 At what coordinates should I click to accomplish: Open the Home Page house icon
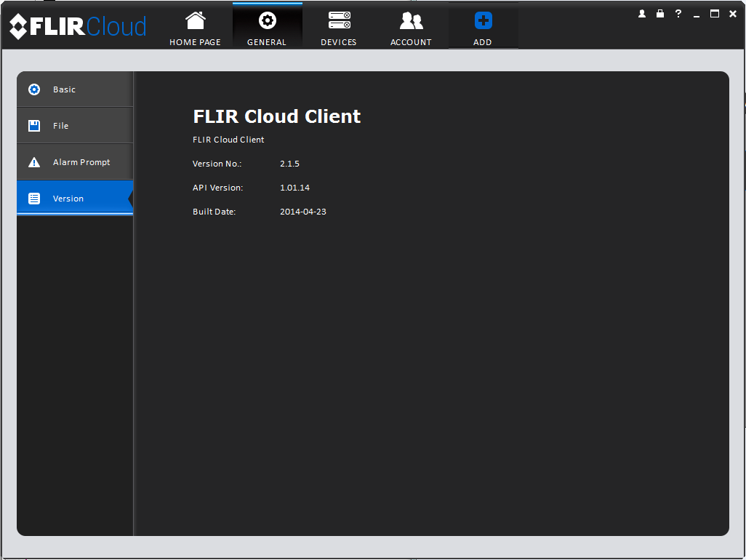[x=195, y=20]
